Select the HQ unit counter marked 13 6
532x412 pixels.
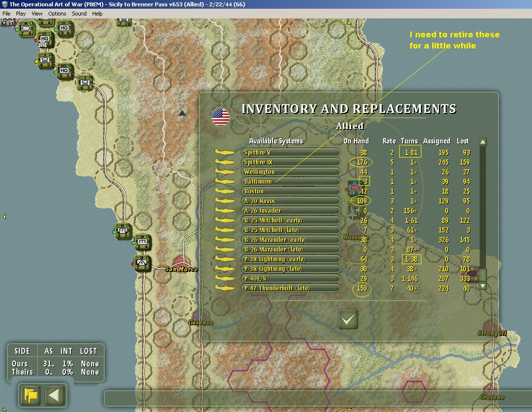point(64,29)
